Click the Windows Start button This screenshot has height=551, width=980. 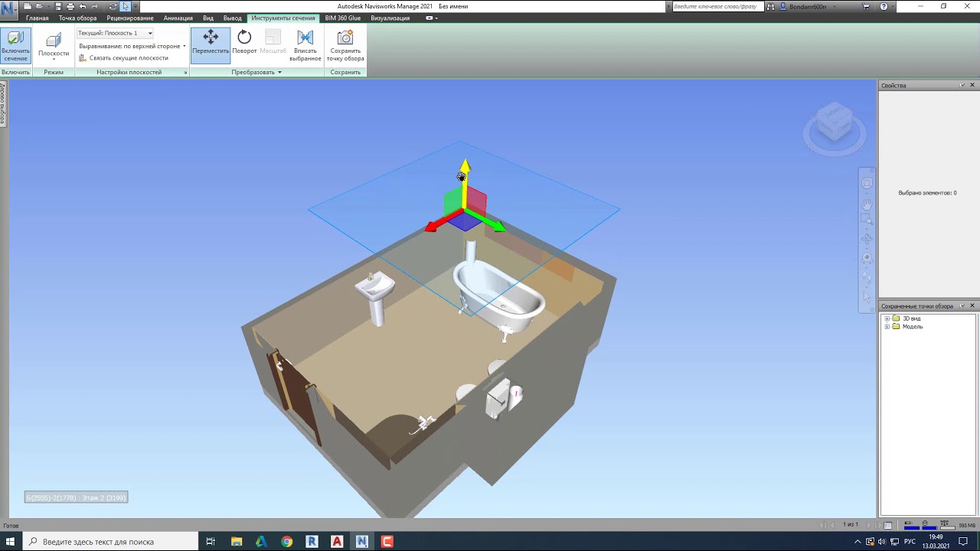pos(11,541)
